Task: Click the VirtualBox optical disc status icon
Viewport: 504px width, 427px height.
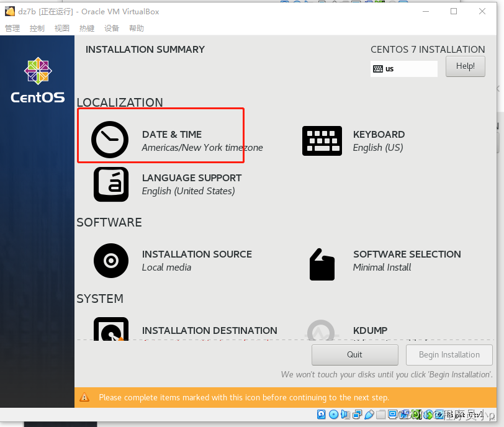Action: [334, 415]
